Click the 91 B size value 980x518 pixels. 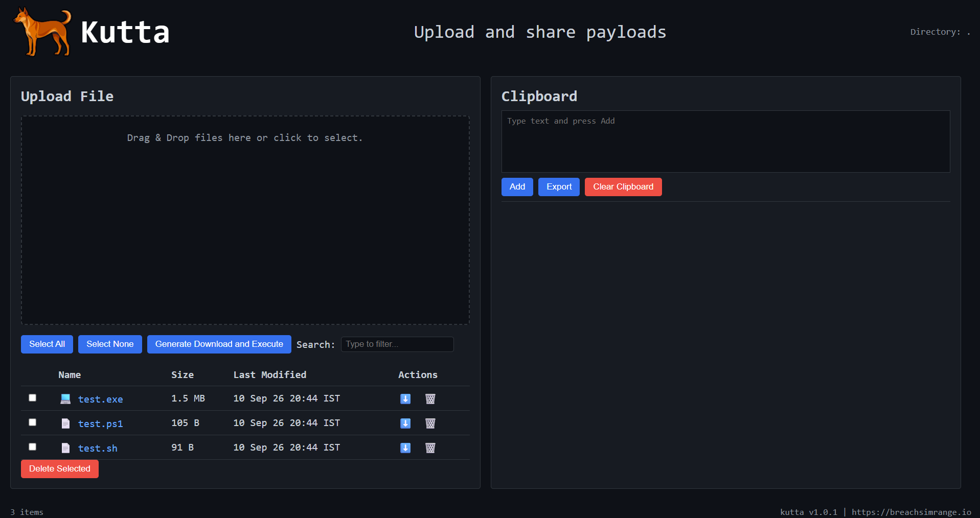tap(183, 448)
